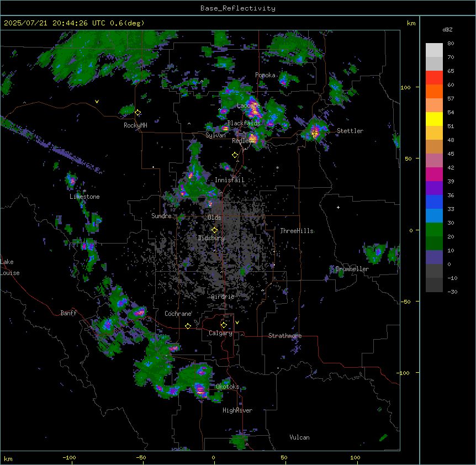476x465 pixels.
Task: Click the Lake Louise label
Action: point(10,267)
